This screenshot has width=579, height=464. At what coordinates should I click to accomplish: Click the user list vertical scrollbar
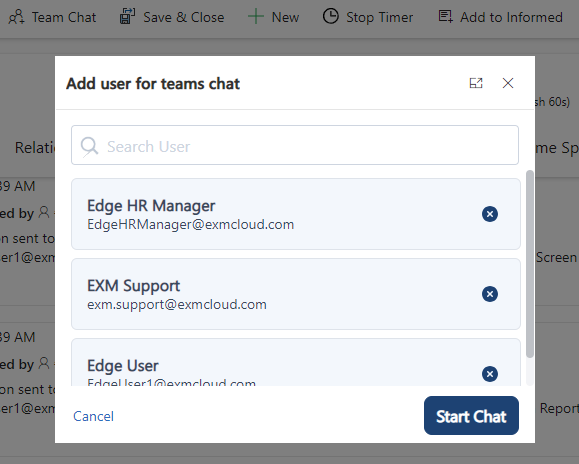click(x=530, y=264)
